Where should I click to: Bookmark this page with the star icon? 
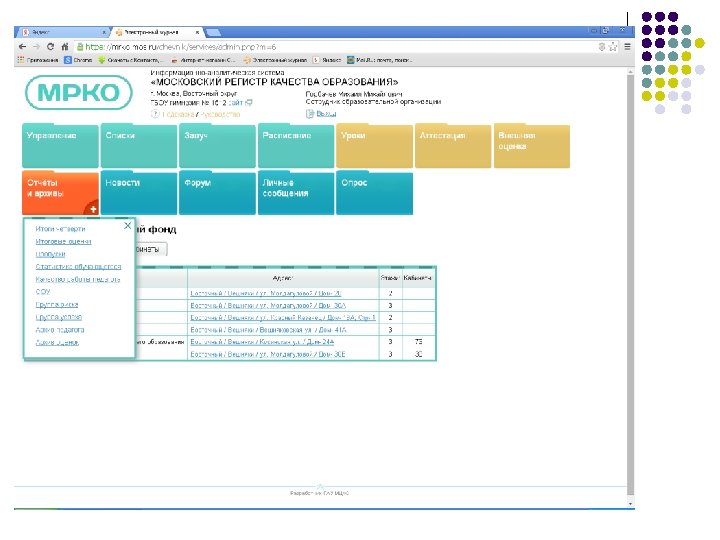click(x=613, y=47)
